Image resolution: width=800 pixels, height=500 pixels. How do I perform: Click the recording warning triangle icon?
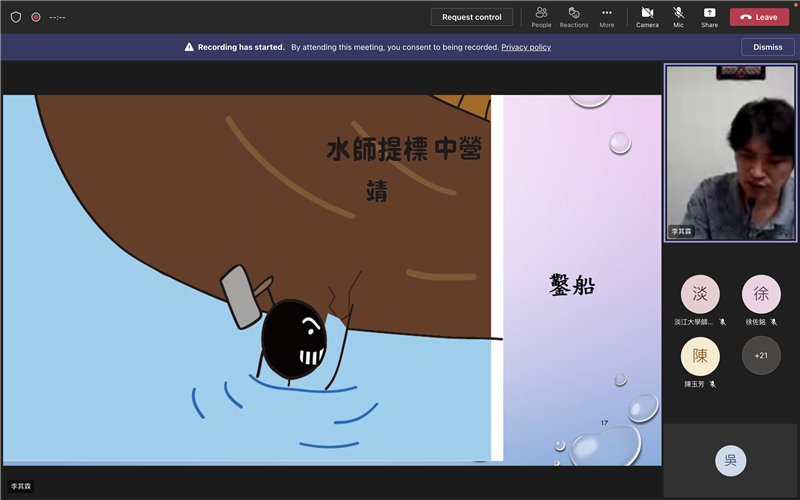click(x=189, y=47)
